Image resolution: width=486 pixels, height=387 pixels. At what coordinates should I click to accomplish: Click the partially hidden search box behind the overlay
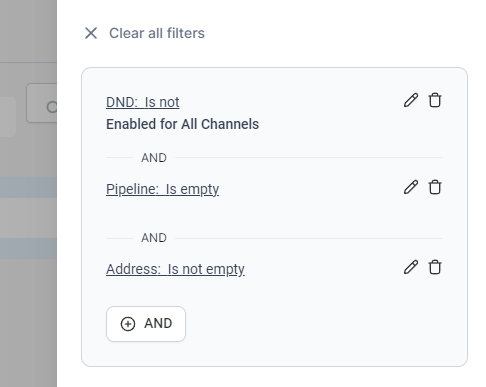[42, 103]
